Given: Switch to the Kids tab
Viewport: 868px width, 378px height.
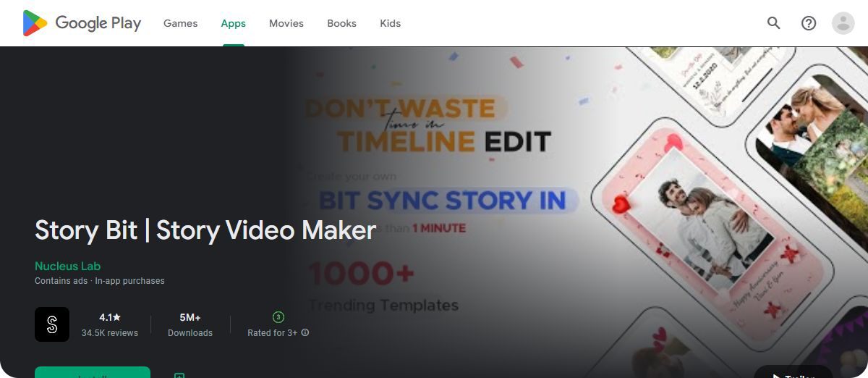Looking at the screenshot, I should pos(390,23).
